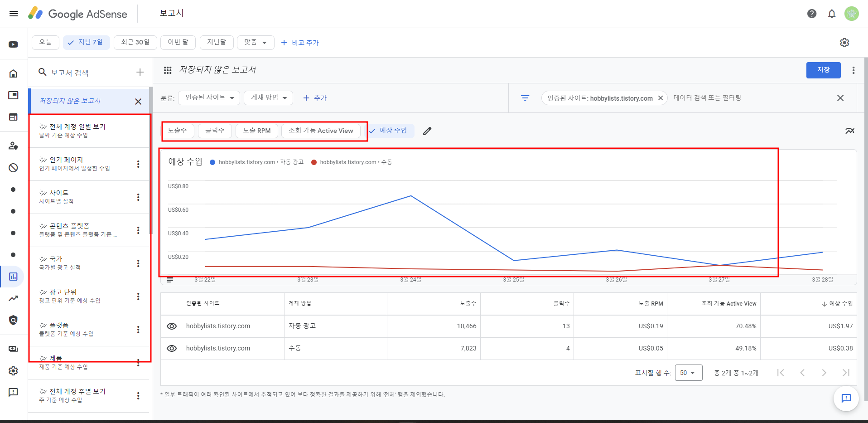Image resolution: width=868 pixels, height=423 pixels.
Task: Click the 저장 save button
Action: (824, 70)
